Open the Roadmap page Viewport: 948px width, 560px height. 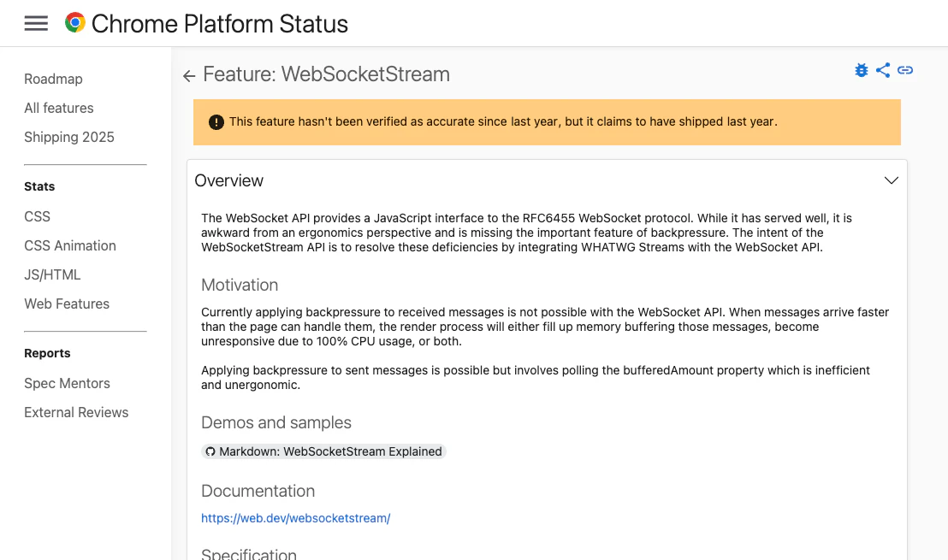tap(53, 80)
